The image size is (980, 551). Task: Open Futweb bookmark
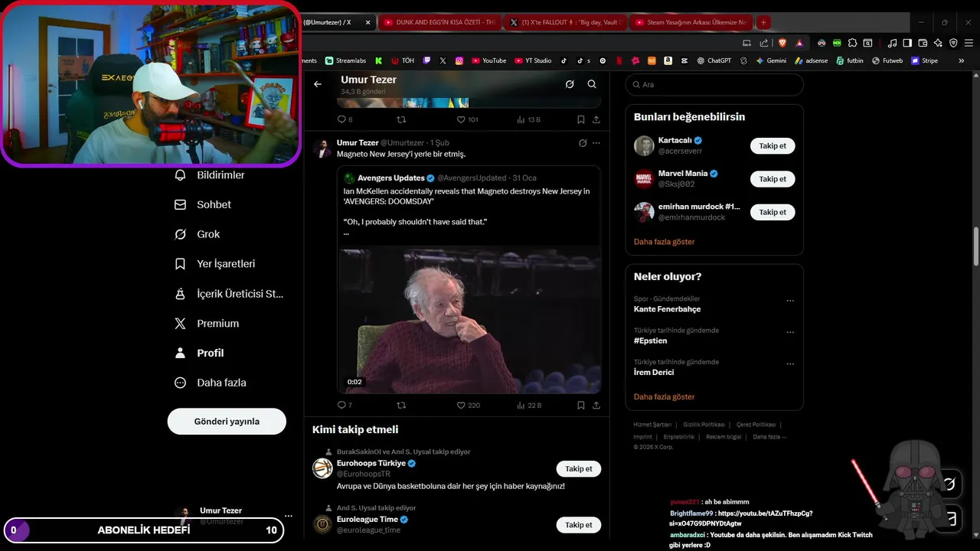click(887, 60)
